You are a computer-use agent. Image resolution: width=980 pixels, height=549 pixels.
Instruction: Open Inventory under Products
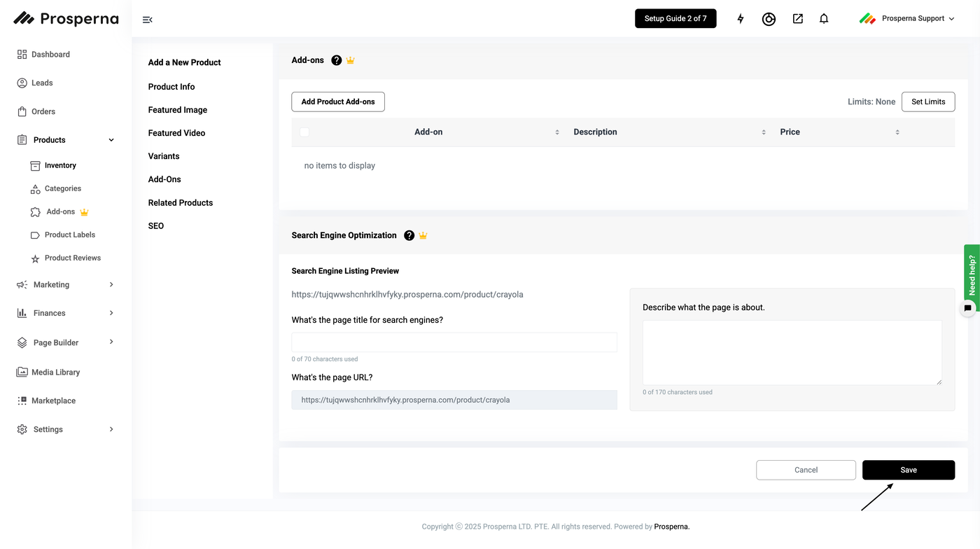click(x=60, y=165)
